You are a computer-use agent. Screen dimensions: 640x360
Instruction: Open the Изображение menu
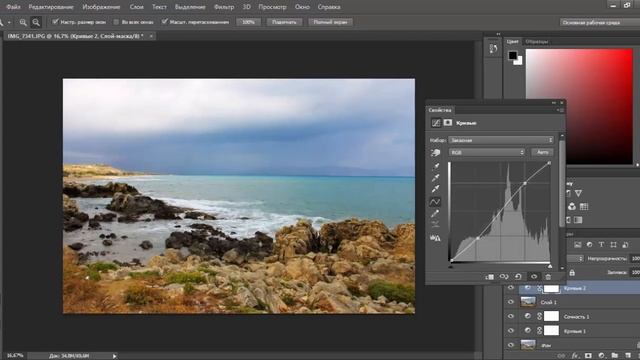click(x=101, y=7)
